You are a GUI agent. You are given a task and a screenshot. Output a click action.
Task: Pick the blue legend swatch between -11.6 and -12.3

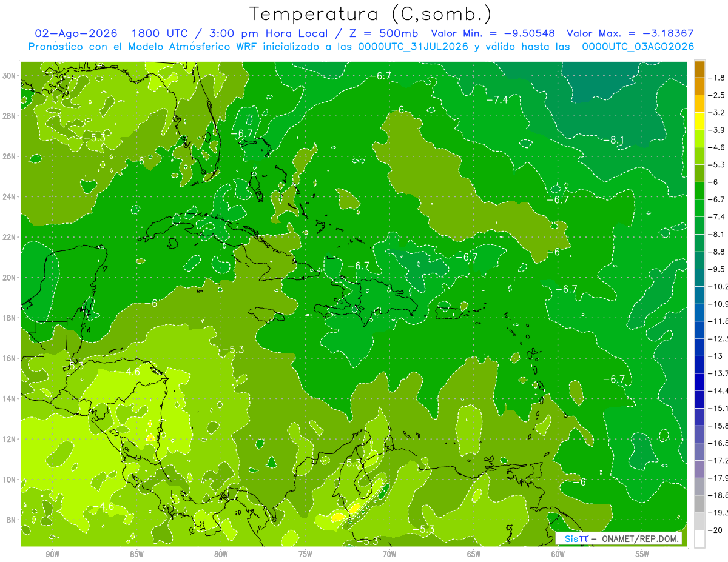(699, 330)
